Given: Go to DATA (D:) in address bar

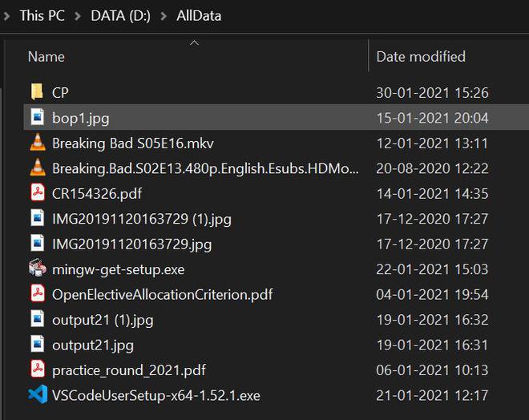Looking at the screenshot, I should pos(121,16).
